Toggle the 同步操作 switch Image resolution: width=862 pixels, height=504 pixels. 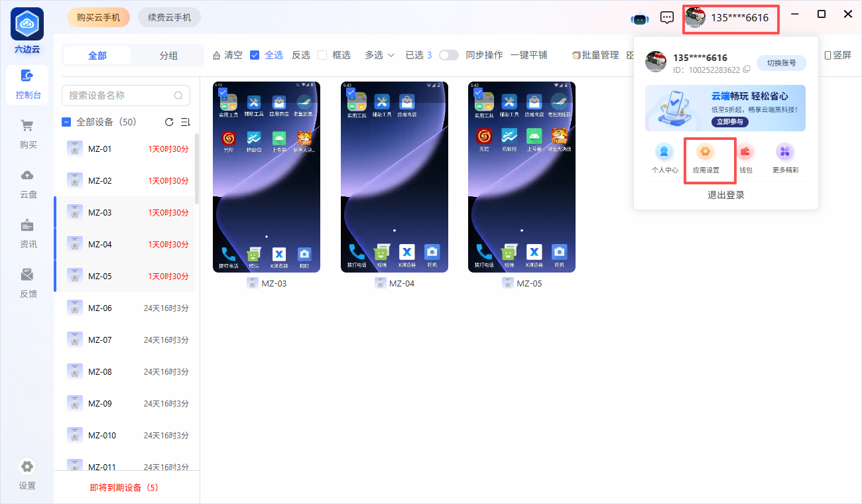pyautogui.click(x=449, y=55)
